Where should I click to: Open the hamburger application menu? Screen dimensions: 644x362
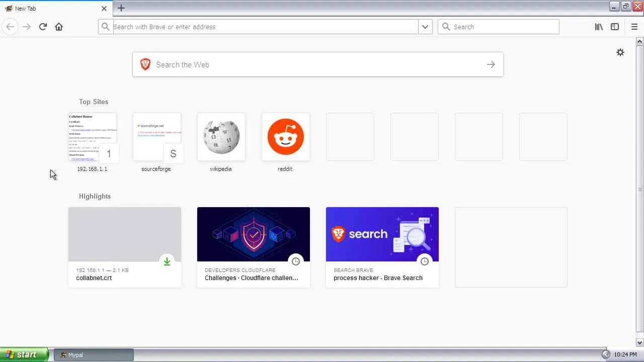(634, 27)
